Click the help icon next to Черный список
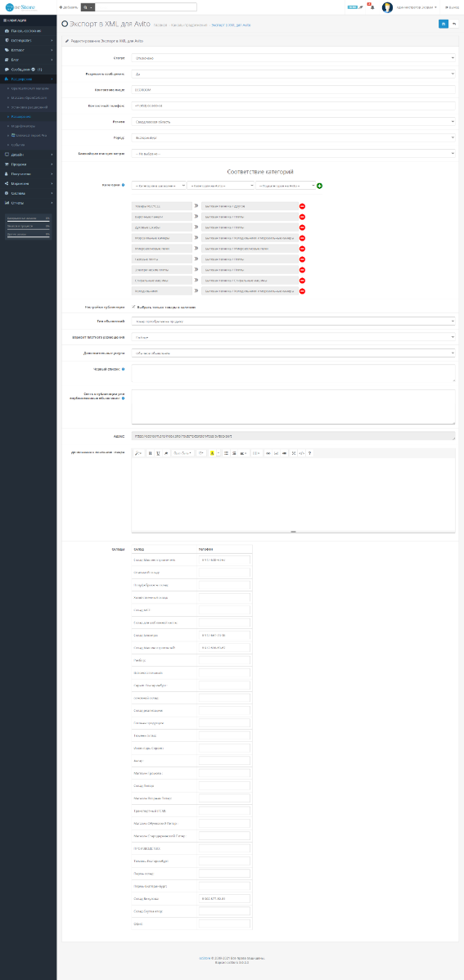 coord(124,369)
